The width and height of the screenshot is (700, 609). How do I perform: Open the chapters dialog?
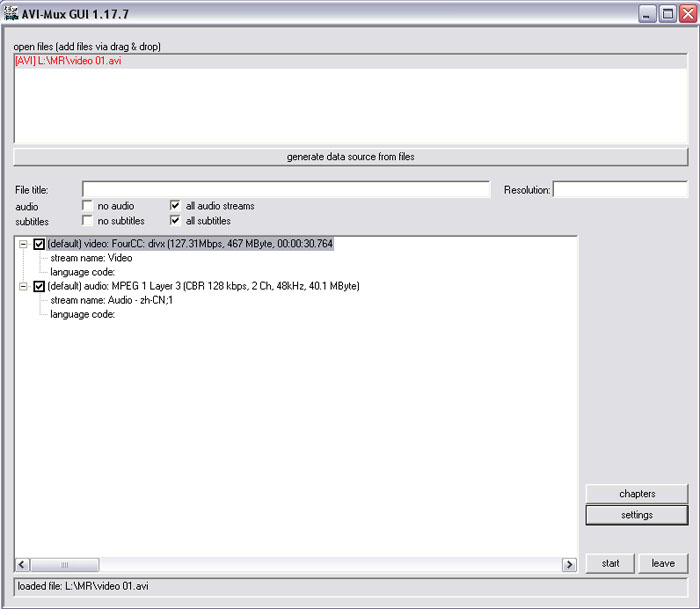point(637,494)
